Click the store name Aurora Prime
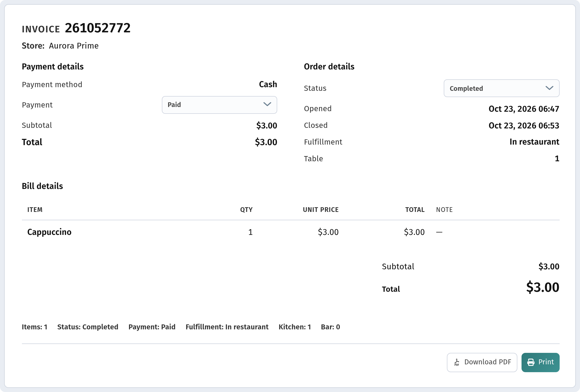This screenshot has height=392, width=580. tap(74, 46)
